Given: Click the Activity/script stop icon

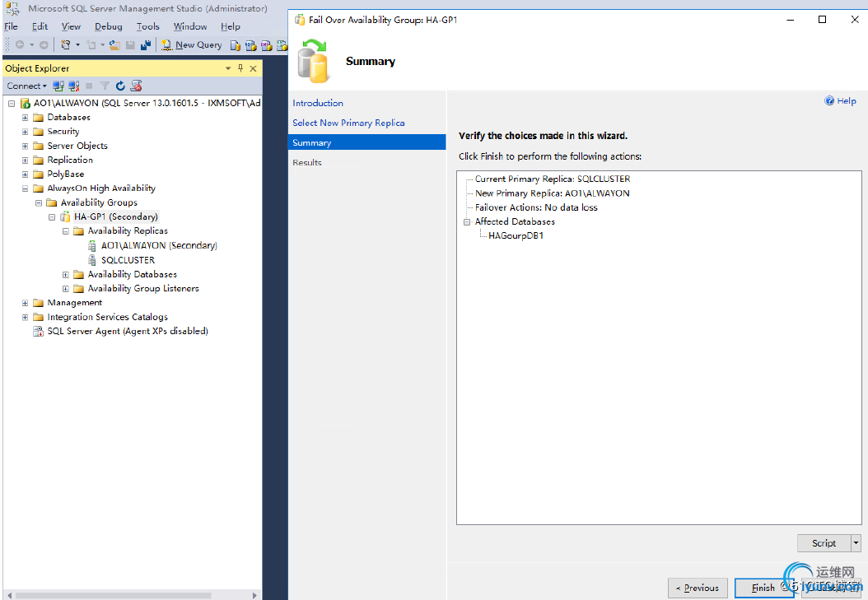Looking at the screenshot, I should (136, 86).
